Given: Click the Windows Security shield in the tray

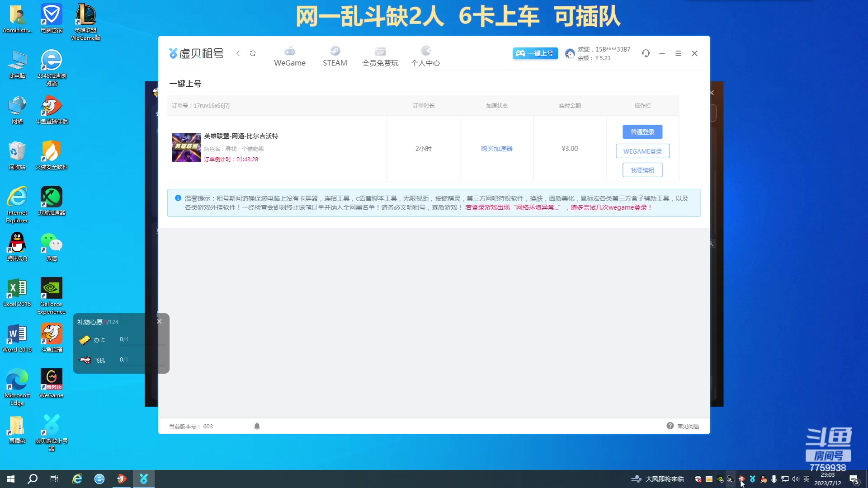Looking at the screenshot, I should click(x=698, y=479).
